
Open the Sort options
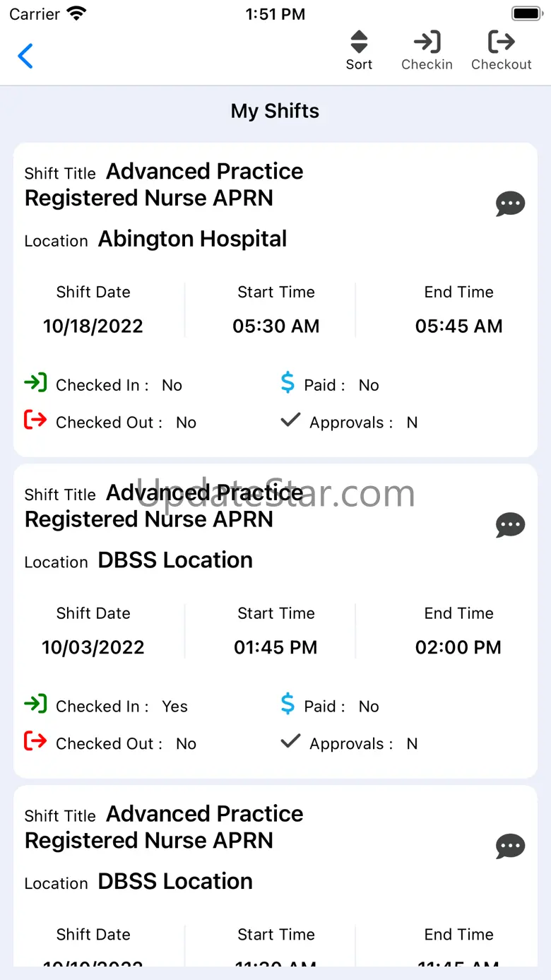click(359, 51)
